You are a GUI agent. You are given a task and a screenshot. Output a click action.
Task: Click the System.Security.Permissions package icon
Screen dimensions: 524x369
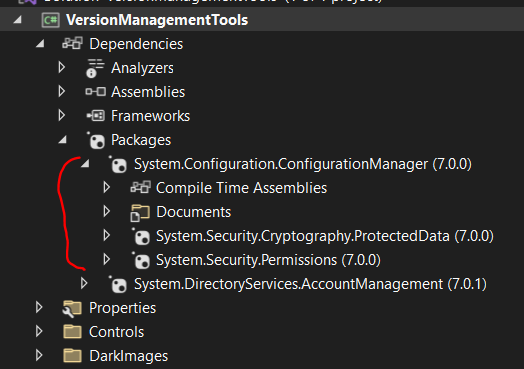[140, 260]
